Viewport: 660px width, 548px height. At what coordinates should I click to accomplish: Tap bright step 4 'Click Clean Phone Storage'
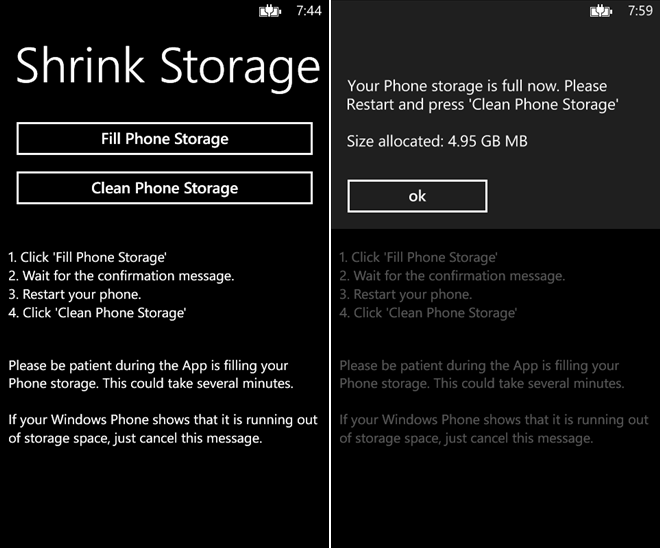point(97,313)
